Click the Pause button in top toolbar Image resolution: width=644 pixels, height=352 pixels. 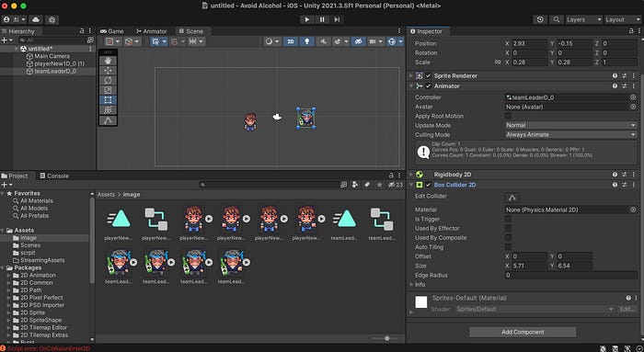322,19
